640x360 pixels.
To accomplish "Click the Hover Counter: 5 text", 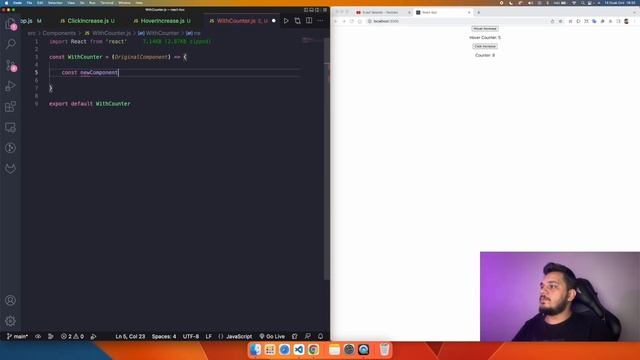I will [484, 38].
